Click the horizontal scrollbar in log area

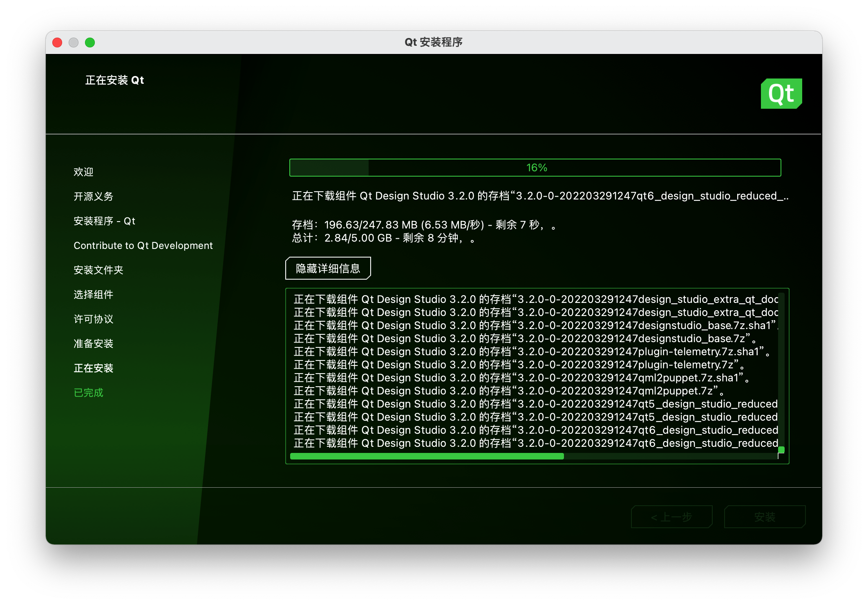point(427,456)
